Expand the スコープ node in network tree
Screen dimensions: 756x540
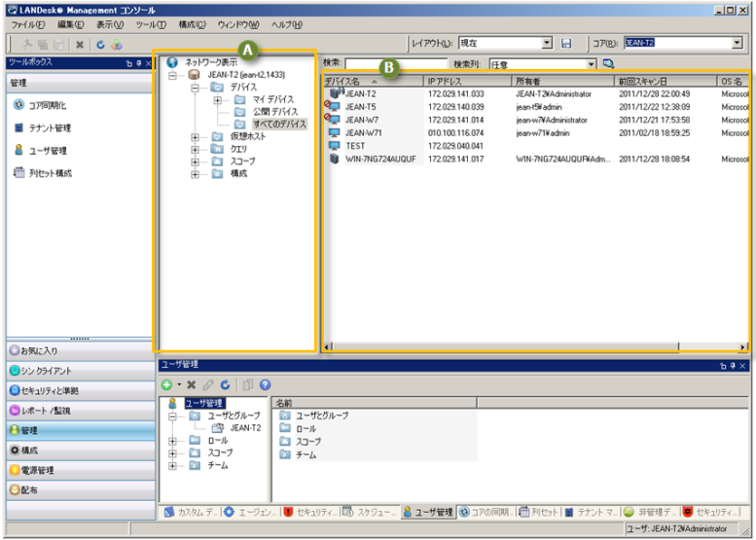click(x=195, y=162)
